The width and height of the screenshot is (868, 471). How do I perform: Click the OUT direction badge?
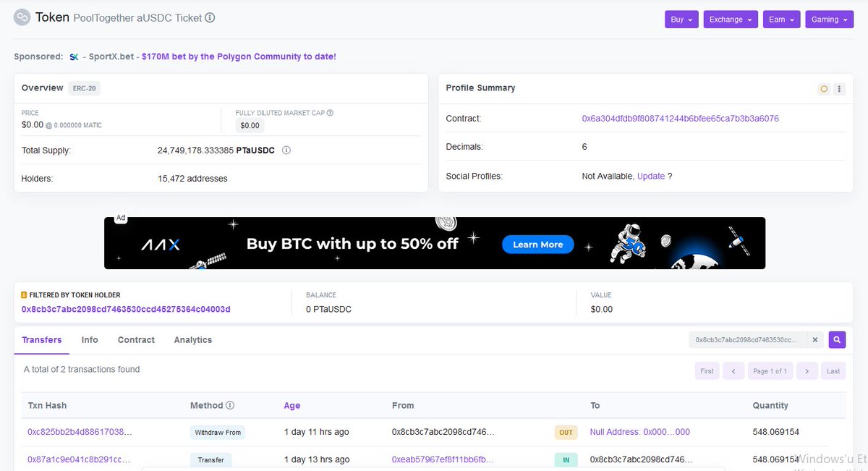(566, 433)
